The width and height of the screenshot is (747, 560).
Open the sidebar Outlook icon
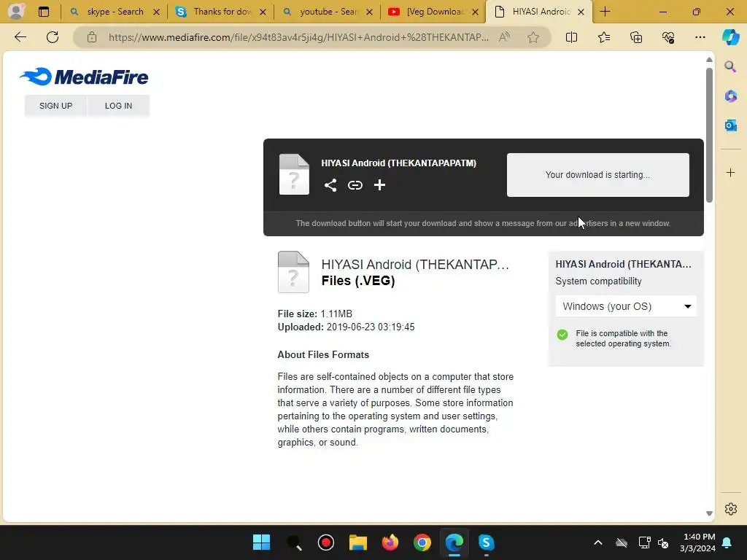click(x=730, y=125)
